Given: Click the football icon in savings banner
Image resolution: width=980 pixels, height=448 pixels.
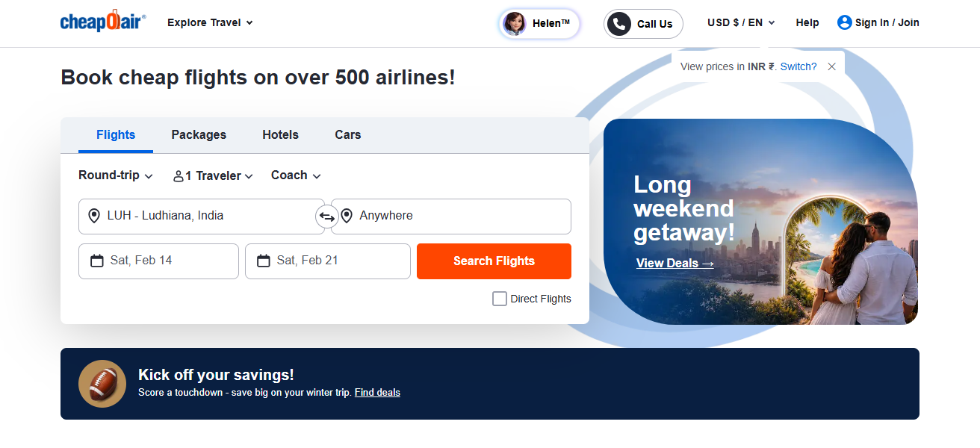Looking at the screenshot, I should click(102, 384).
